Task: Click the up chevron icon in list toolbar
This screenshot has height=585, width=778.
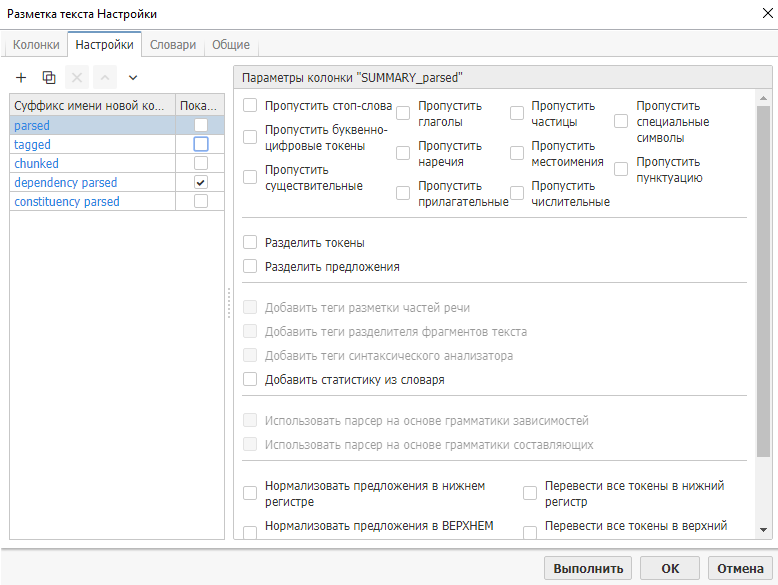Action: point(105,77)
